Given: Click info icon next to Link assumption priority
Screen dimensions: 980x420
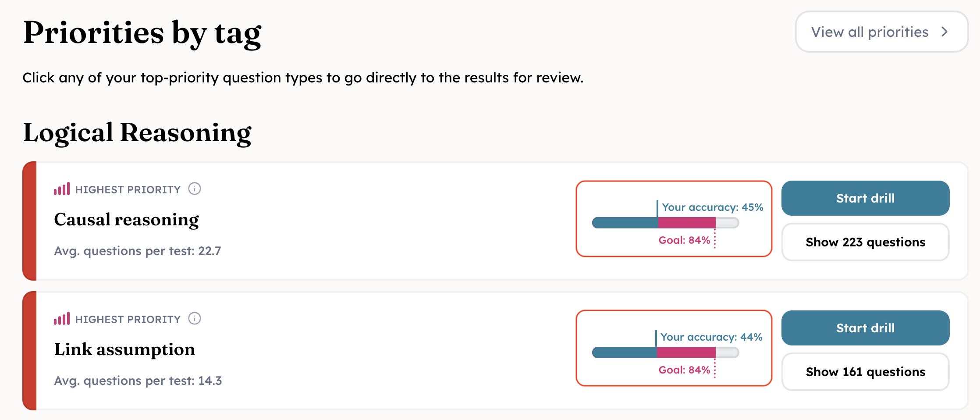Looking at the screenshot, I should 195,319.
